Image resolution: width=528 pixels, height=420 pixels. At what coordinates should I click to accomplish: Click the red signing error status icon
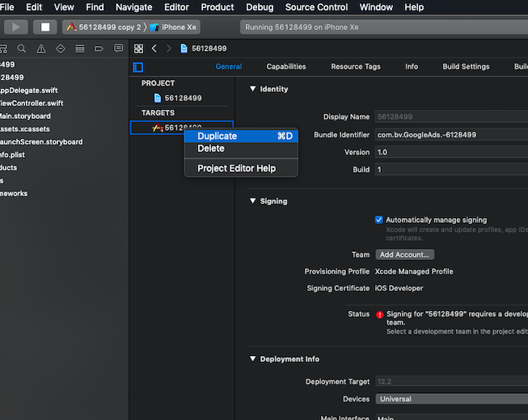[380, 315]
